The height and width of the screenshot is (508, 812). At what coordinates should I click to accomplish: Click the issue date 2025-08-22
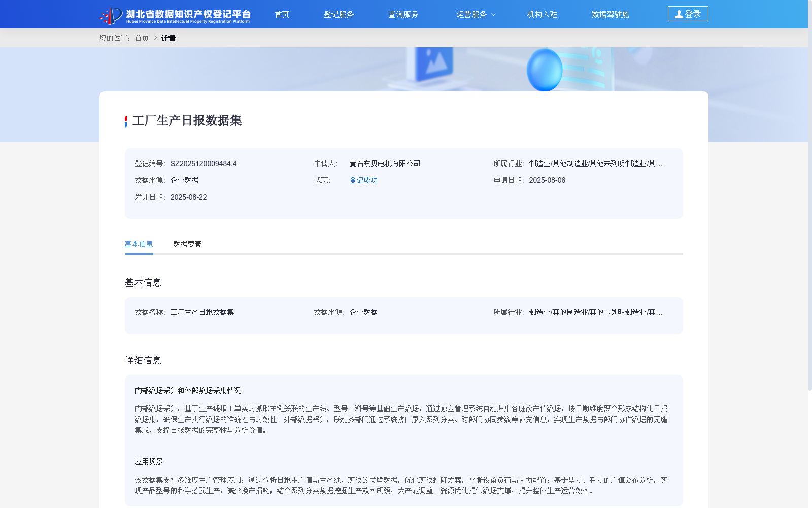(188, 197)
